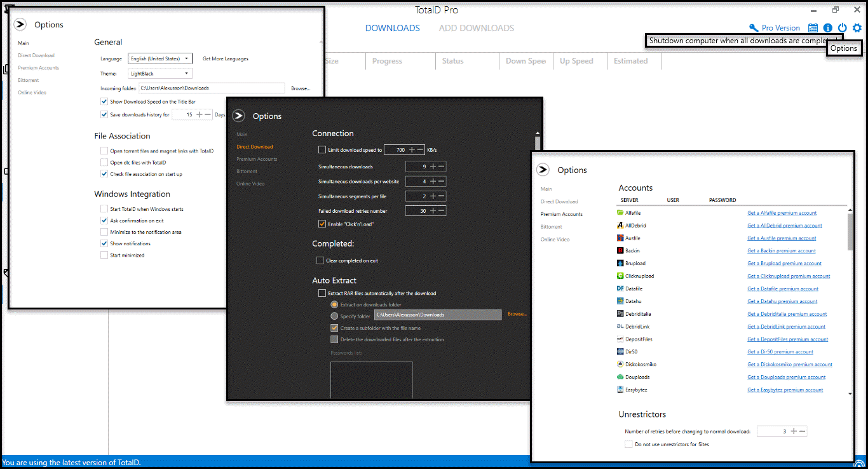Image resolution: width=868 pixels, height=469 pixels.
Task: Increase limit download speed value
Action: (412, 150)
